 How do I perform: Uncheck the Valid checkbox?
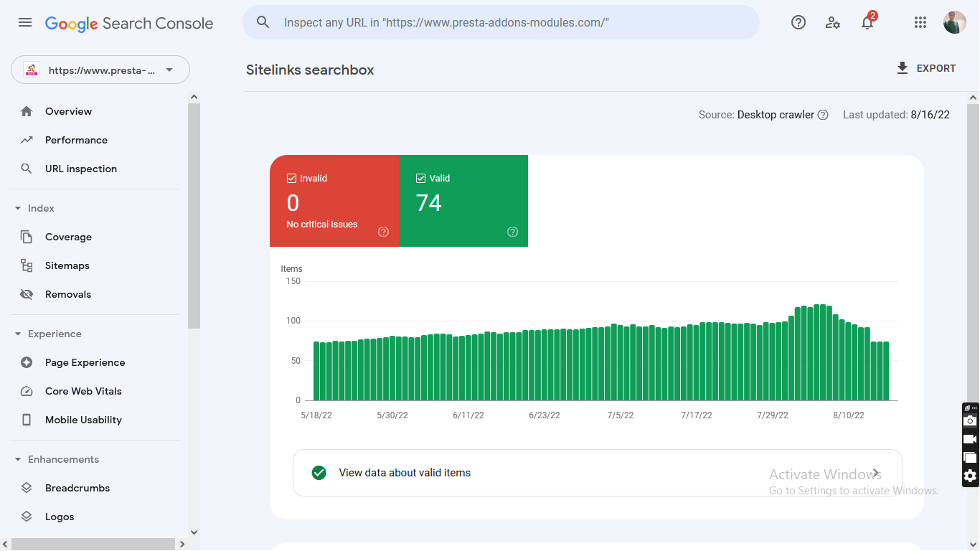[x=420, y=178]
